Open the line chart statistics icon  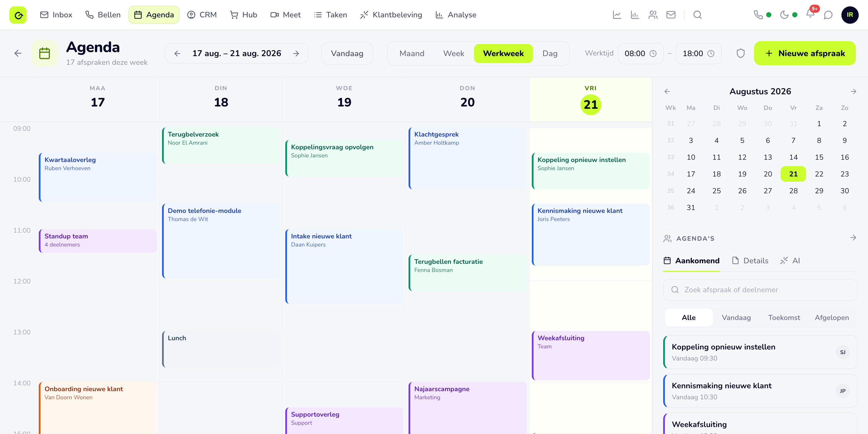[617, 15]
